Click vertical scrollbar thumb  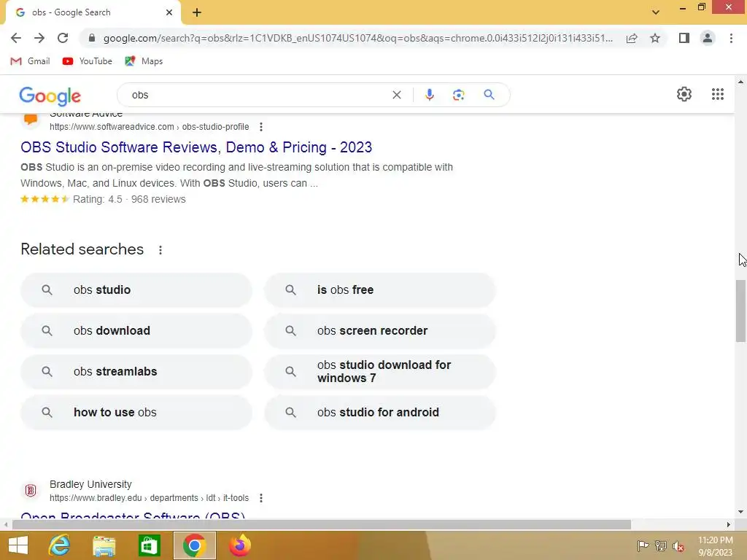point(740,311)
